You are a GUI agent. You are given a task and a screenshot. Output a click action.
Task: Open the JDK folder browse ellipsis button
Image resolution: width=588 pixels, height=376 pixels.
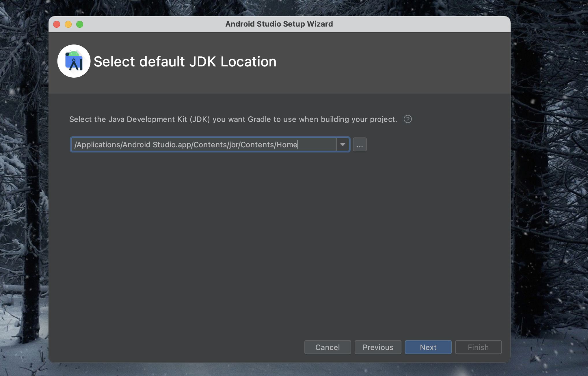click(360, 144)
